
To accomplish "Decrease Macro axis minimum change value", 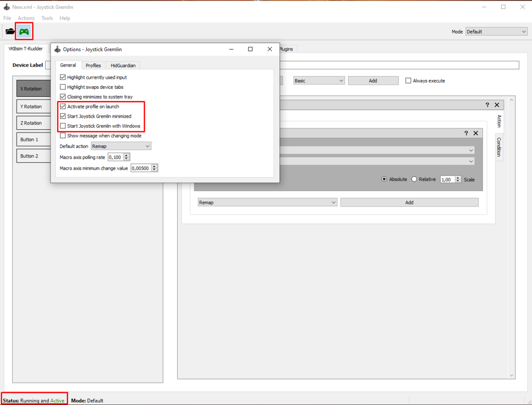I will tap(154, 170).
